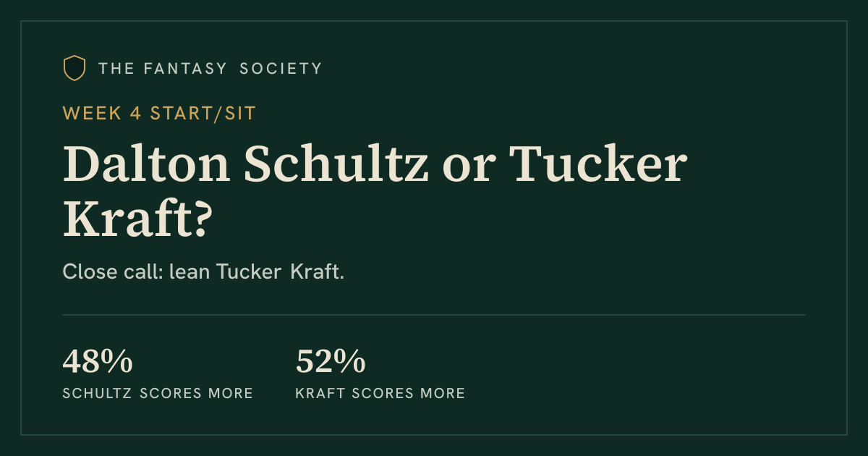Click the KRAFT SCORES MORE label
The width and height of the screenshot is (868, 456).
380,394
